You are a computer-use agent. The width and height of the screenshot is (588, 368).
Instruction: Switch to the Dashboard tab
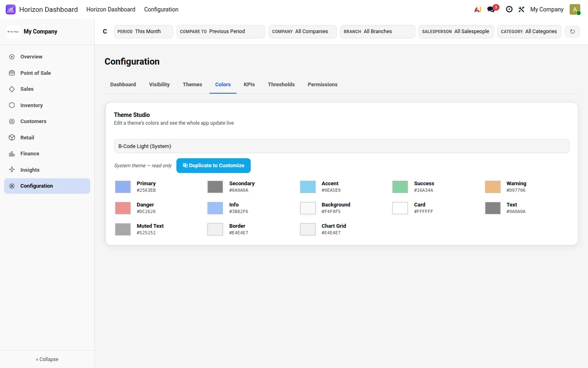point(123,85)
